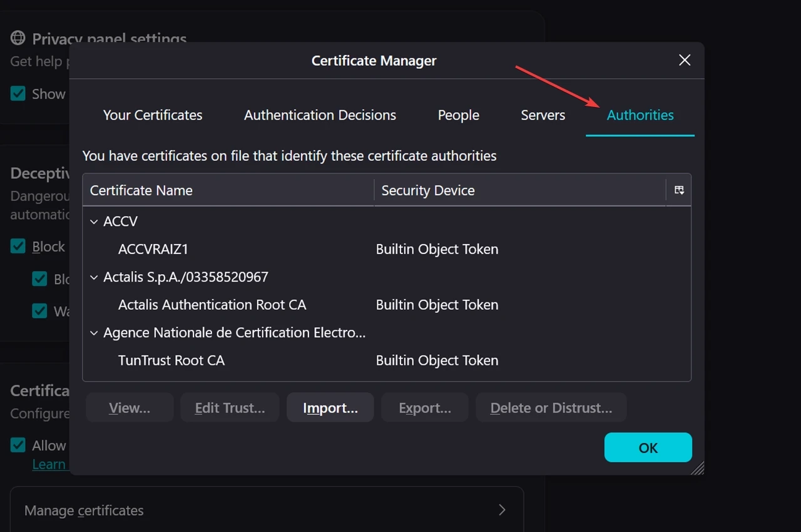Viewport: 801px width, 532px height.
Task: Click the Delete or Distrust... button
Action: pyautogui.click(x=551, y=407)
